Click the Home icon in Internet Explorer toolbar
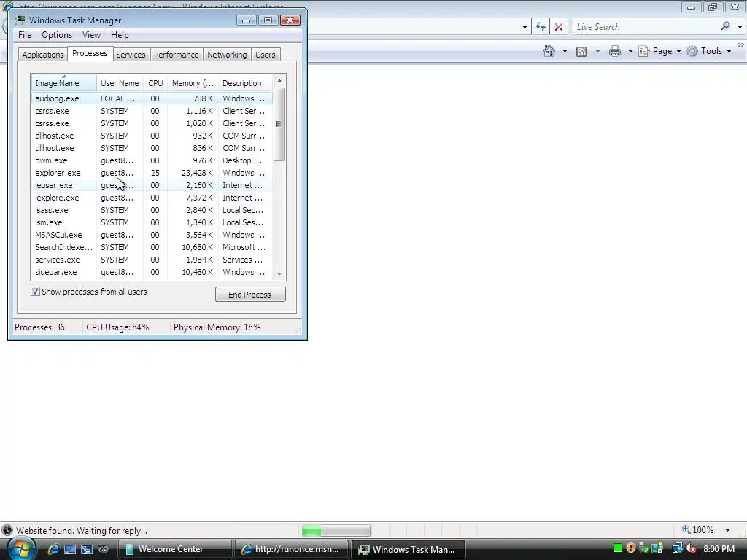This screenshot has height=560, width=747. point(549,51)
